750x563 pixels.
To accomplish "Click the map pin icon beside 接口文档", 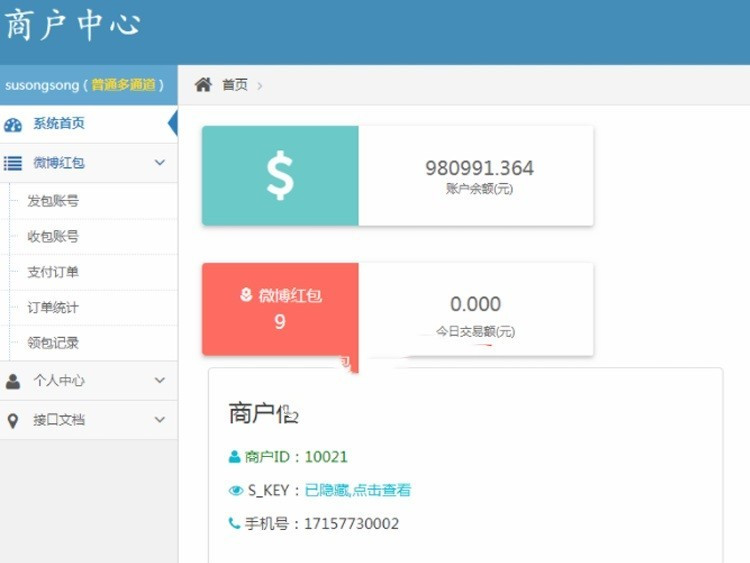I will click(13, 421).
